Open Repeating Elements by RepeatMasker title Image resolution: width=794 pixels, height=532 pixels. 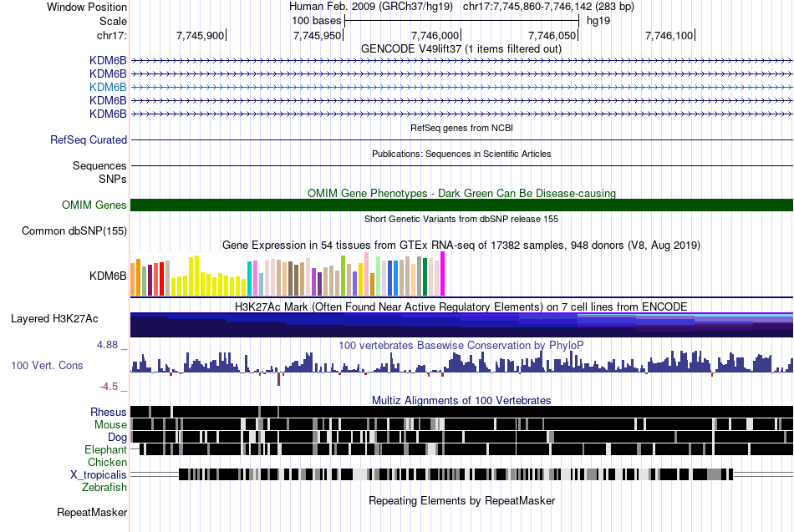coord(461,500)
